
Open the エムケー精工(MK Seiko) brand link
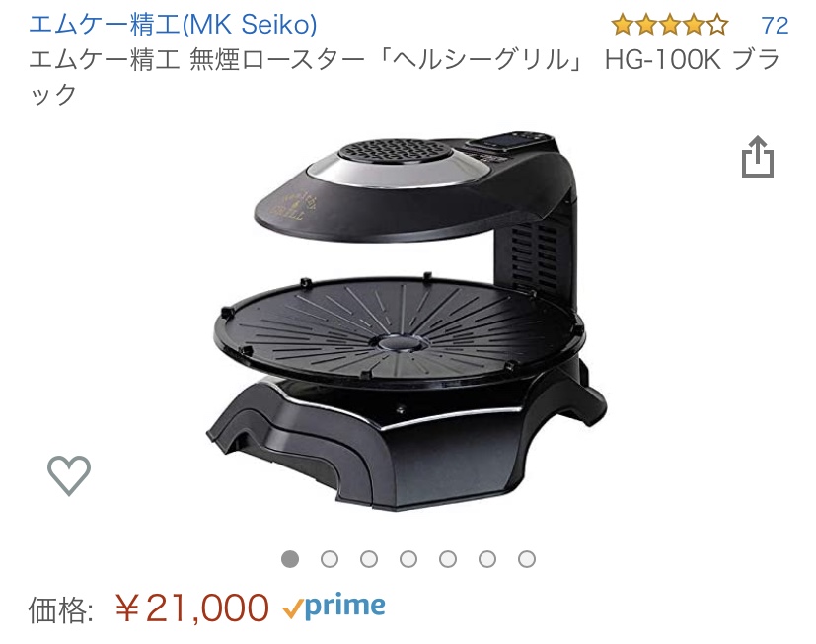(x=173, y=24)
